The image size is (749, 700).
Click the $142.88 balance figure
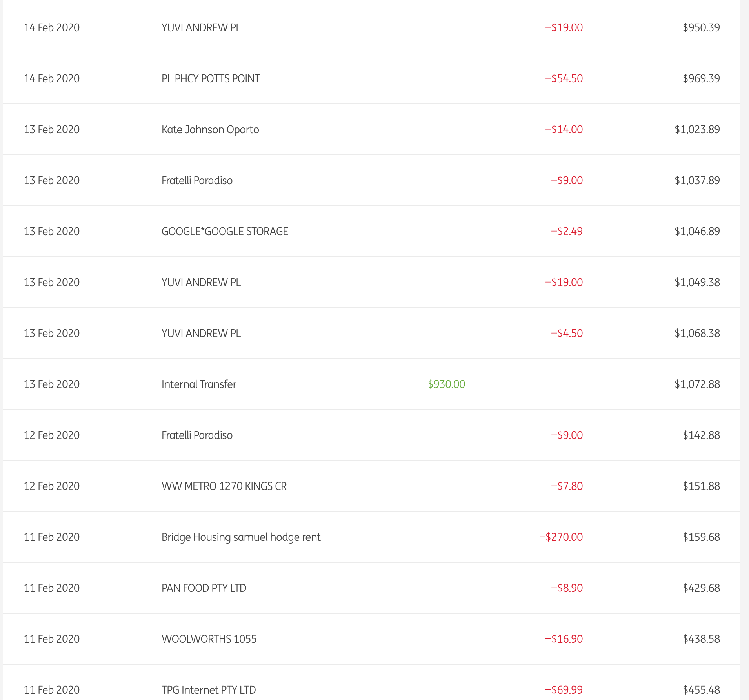tap(701, 435)
